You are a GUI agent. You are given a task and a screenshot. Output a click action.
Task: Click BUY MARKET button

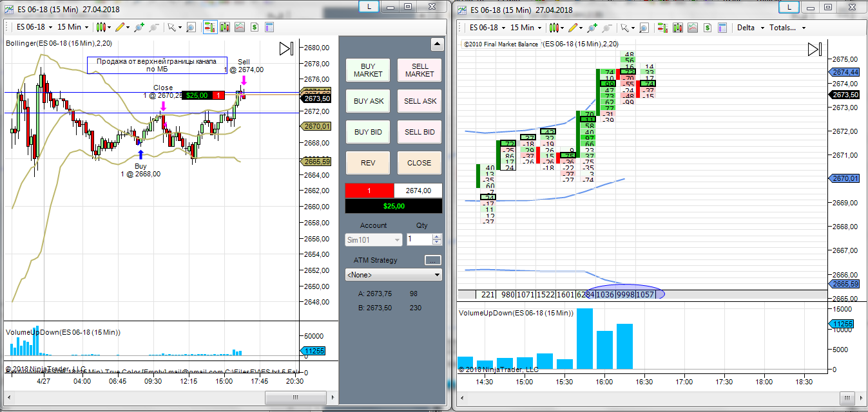368,70
